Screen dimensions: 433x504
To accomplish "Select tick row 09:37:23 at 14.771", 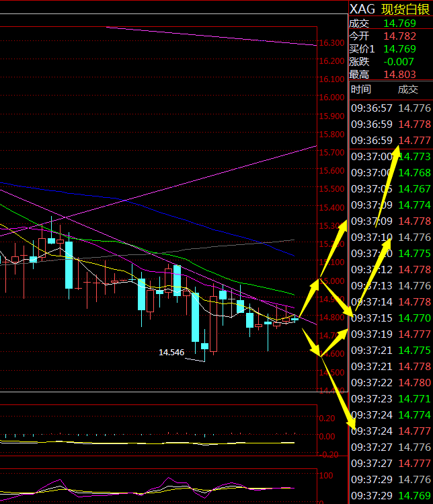I will coord(391,398).
